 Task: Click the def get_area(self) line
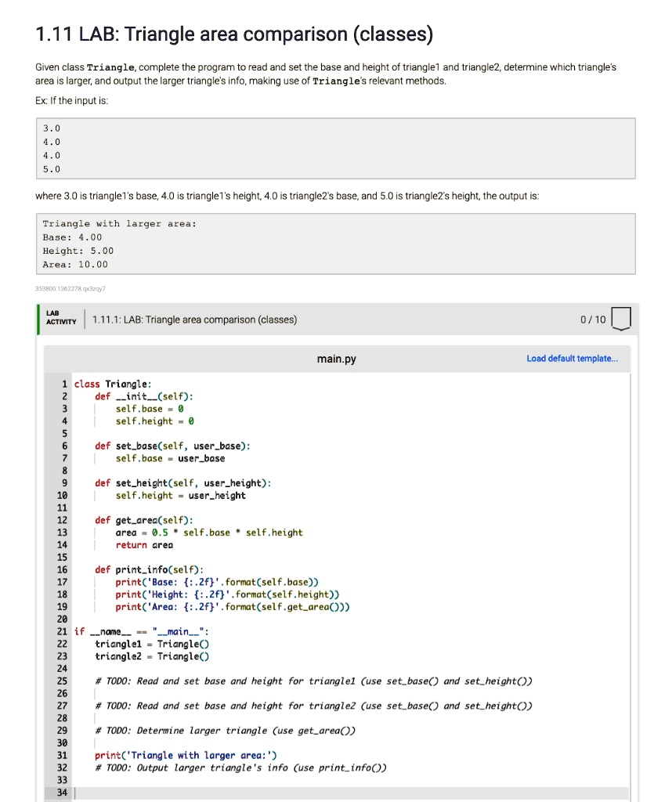(x=144, y=520)
